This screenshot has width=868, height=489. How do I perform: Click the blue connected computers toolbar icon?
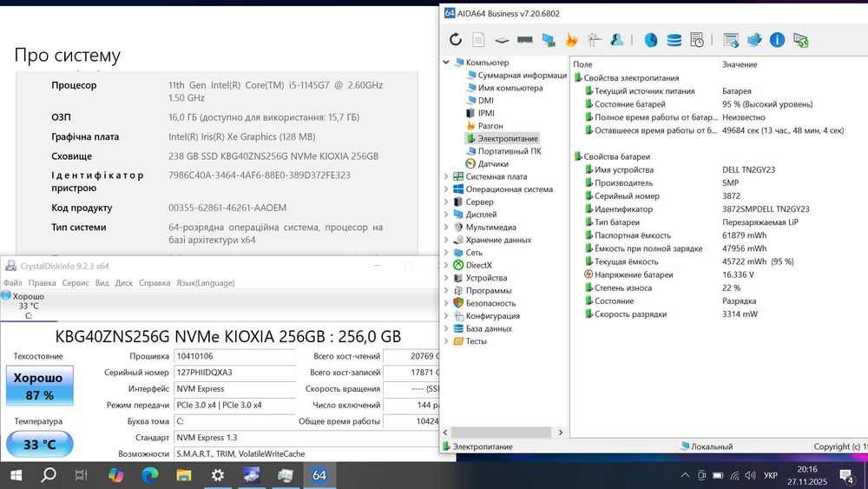point(754,40)
